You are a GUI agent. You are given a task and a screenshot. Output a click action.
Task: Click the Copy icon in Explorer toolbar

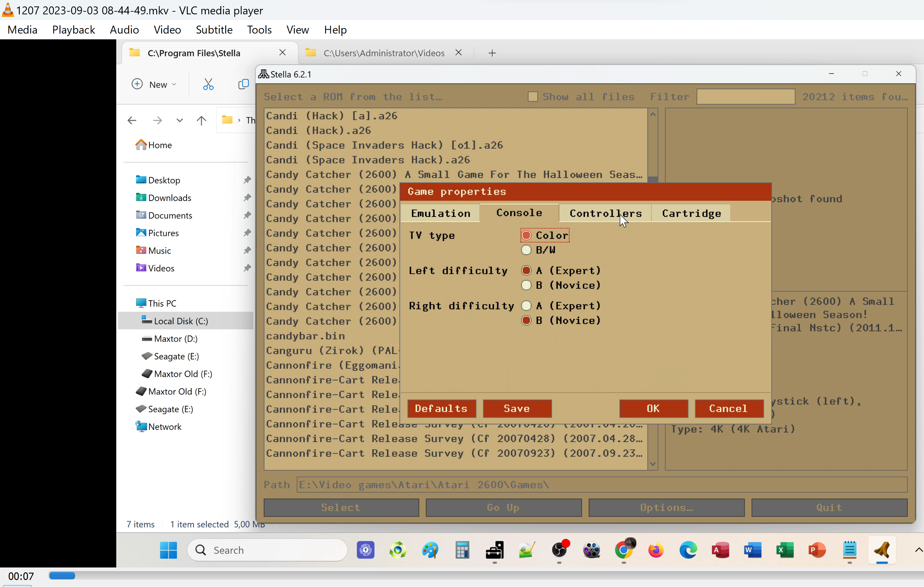243,85
